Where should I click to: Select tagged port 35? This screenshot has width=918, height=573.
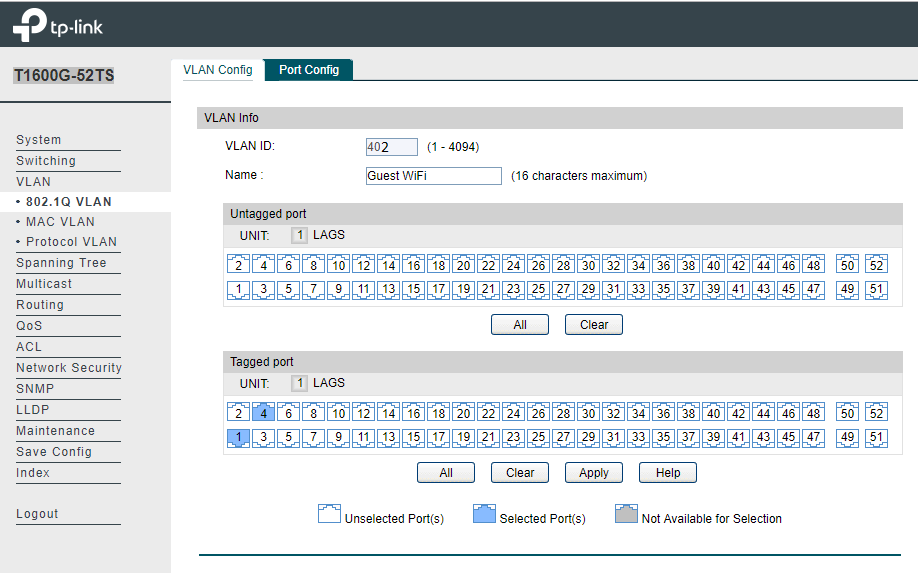click(x=663, y=437)
